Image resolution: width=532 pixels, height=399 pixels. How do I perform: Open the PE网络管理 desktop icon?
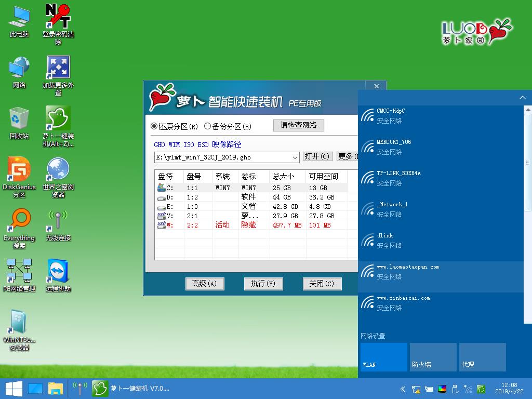[x=19, y=275]
